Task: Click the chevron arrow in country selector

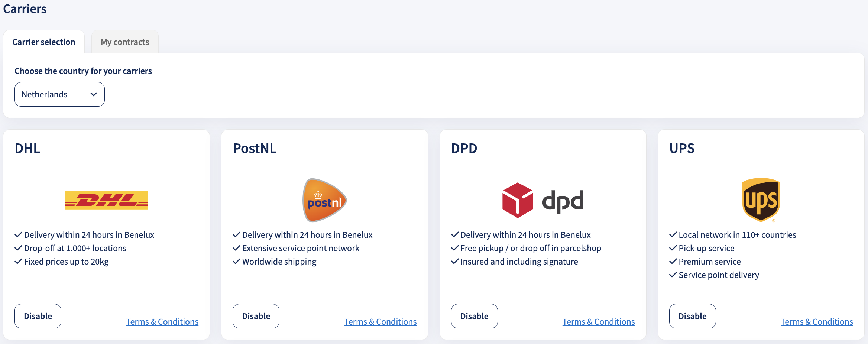Action: point(94,94)
